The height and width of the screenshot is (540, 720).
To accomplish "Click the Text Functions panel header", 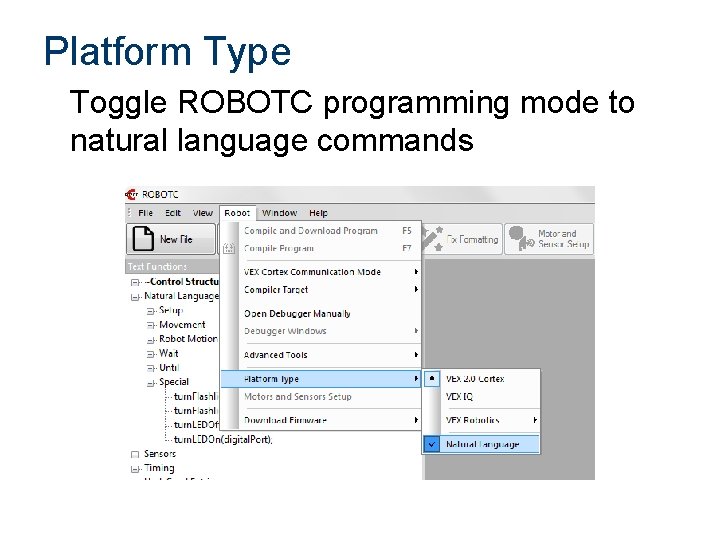I will coord(172,266).
